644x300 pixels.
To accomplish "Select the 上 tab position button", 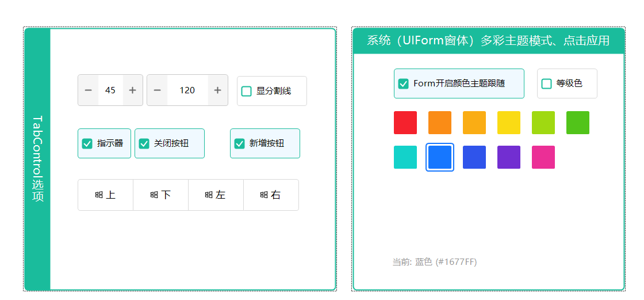I will pyautogui.click(x=106, y=195).
